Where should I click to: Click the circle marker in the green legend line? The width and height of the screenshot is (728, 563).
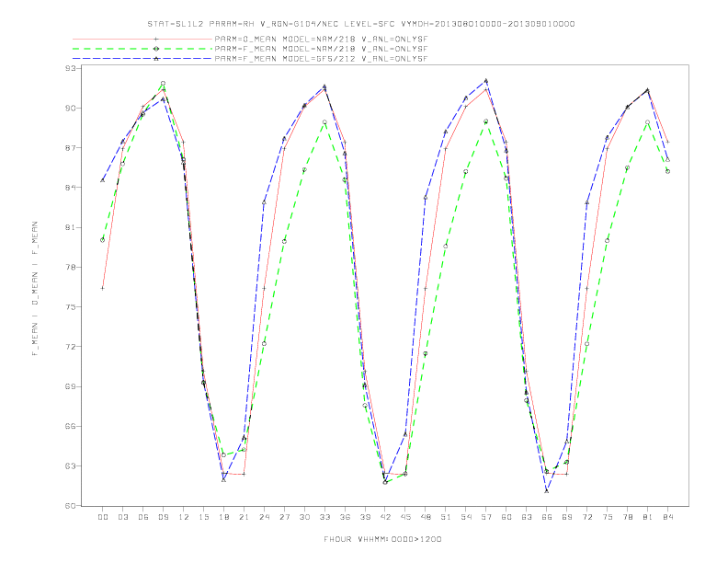(x=156, y=49)
